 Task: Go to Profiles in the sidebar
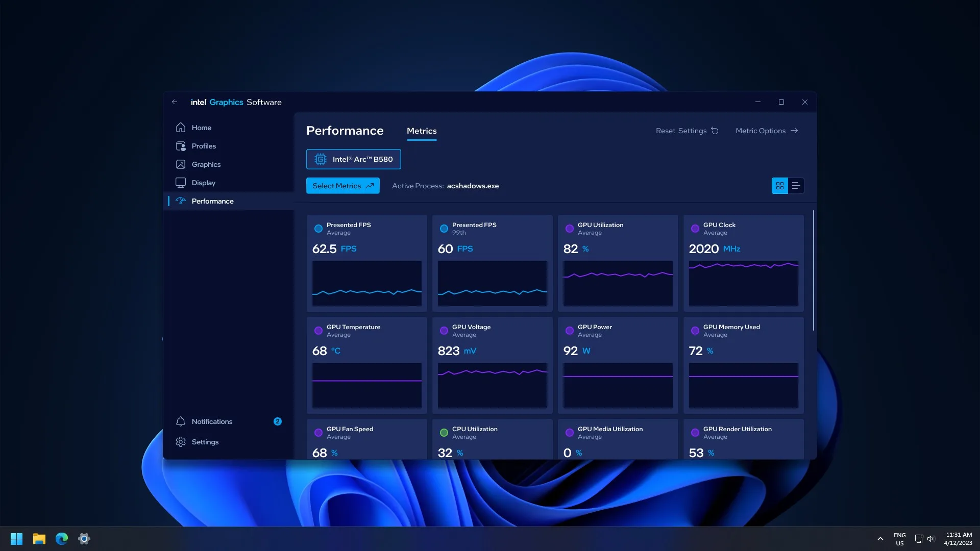[228, 146]
